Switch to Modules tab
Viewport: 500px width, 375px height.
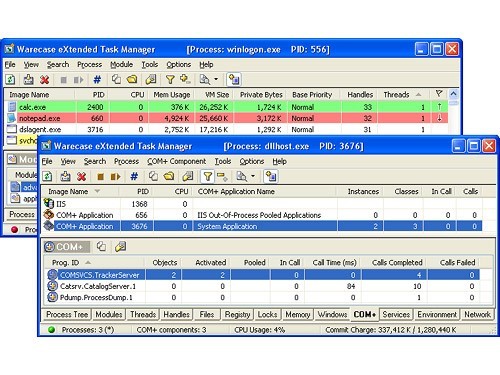(x=109, y=314)
